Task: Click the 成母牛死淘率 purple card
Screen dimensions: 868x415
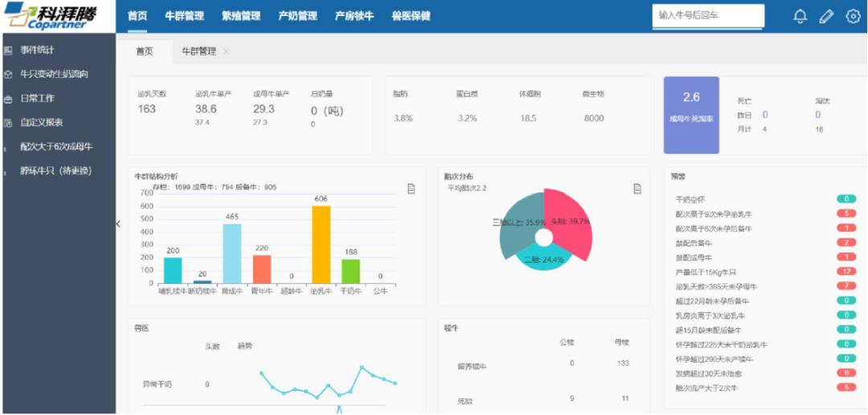Action: pyautogui.click(x=691, y=114)
